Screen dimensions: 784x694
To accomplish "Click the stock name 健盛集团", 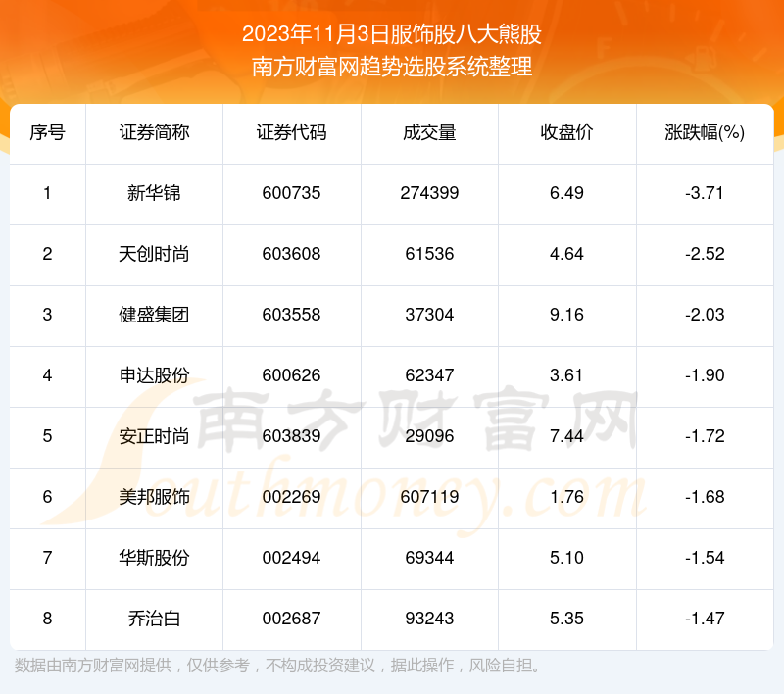I will (x=154, y=315).
